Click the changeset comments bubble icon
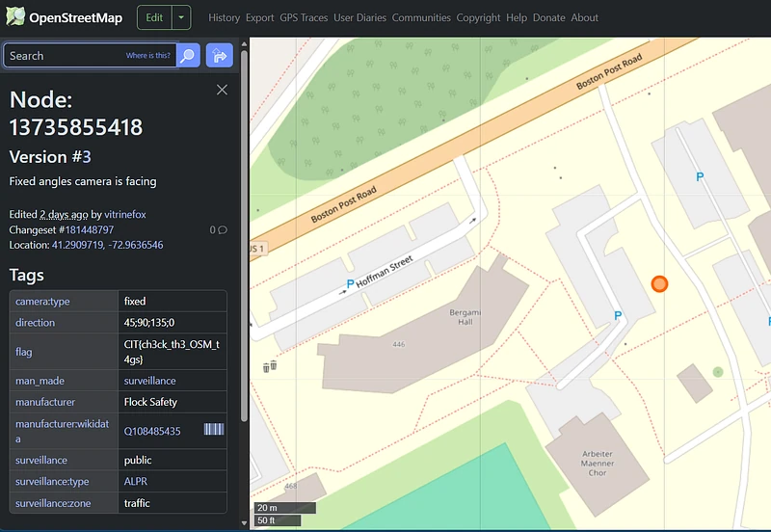 pos(223,229)
